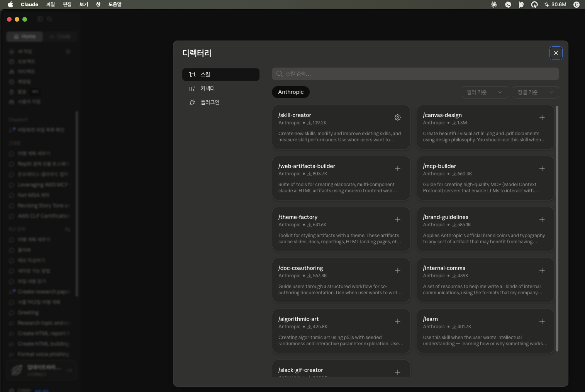Open the /web-artifacts-builder card title
This screenshot has height=392, width=585.
point(307,166)
